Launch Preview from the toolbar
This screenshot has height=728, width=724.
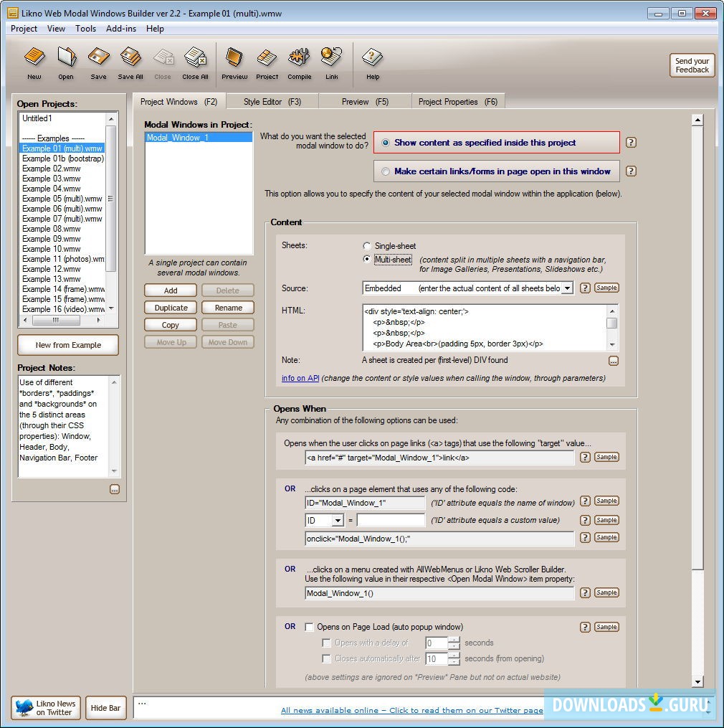coord(234,63)
